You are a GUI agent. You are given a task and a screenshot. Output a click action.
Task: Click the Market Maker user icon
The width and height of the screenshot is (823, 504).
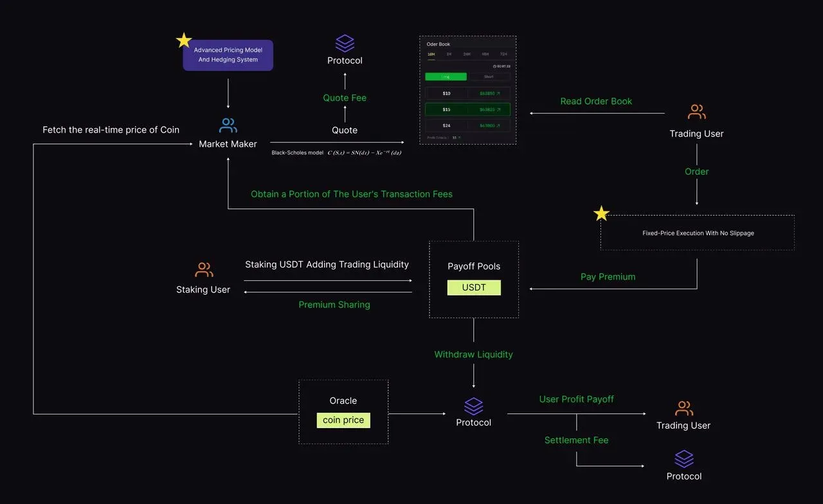coord(228,125)
